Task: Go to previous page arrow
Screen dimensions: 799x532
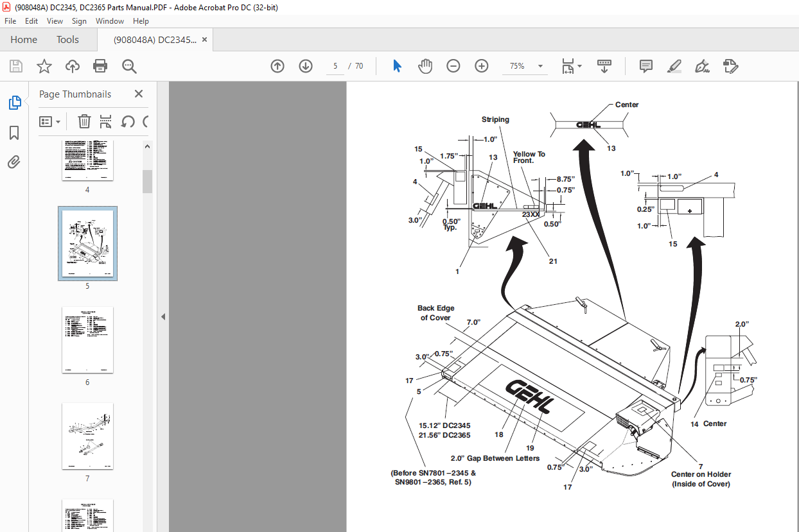Action: pos(277,66)
